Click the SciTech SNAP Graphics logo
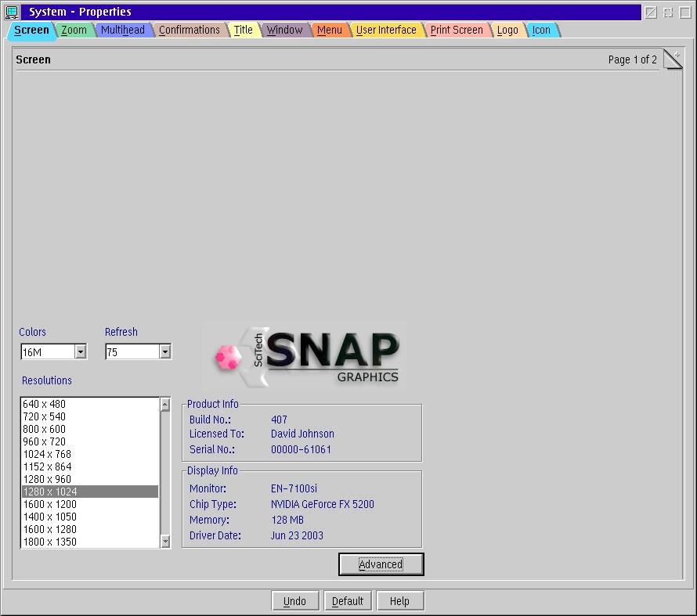Viewport: 697px width, 616px height. click(305, 357)
